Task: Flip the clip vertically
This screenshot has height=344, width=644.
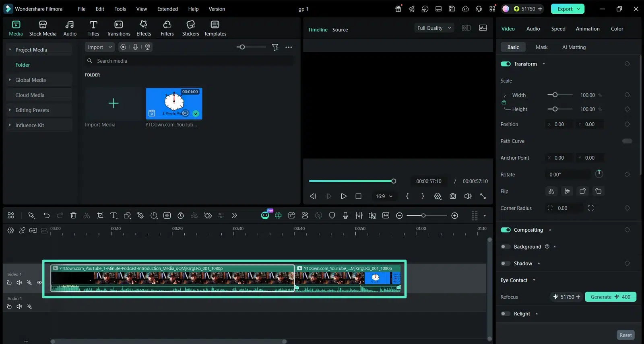Action: (x=567, y=191)
